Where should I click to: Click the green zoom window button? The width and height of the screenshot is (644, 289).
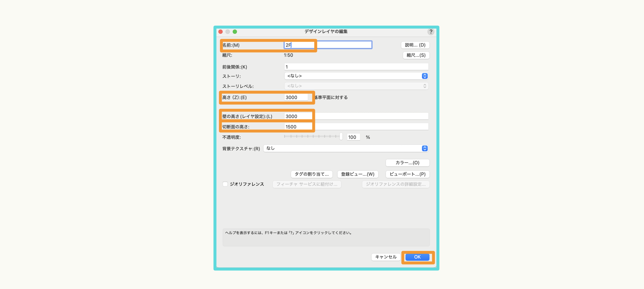235,32
